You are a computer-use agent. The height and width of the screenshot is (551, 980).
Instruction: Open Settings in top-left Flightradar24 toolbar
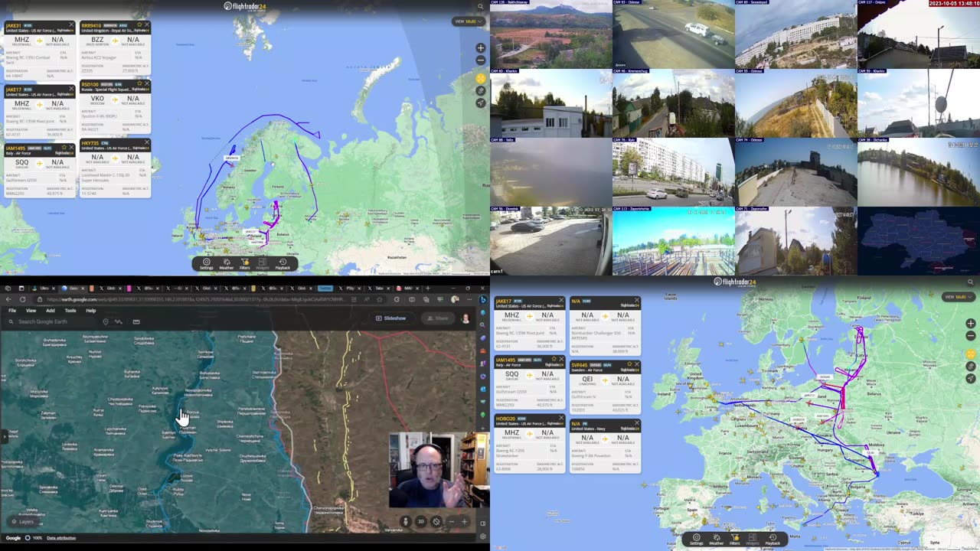207,263
